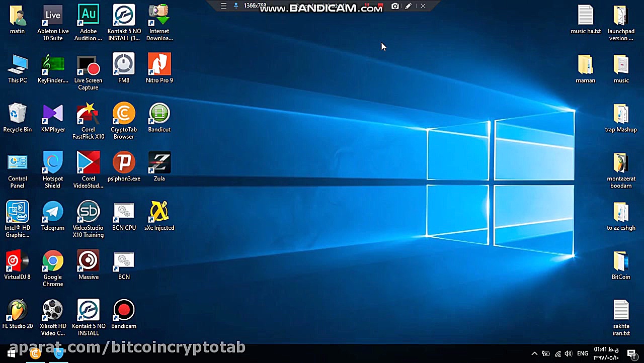
Task: Select the KeyFinder shortcut
Action: tap(53, 64)
